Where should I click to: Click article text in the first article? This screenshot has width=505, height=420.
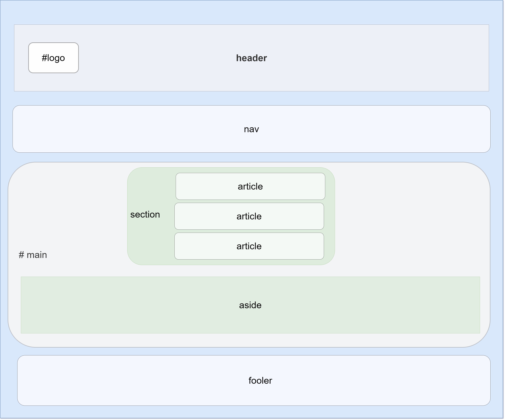click(x=250, y=187)
